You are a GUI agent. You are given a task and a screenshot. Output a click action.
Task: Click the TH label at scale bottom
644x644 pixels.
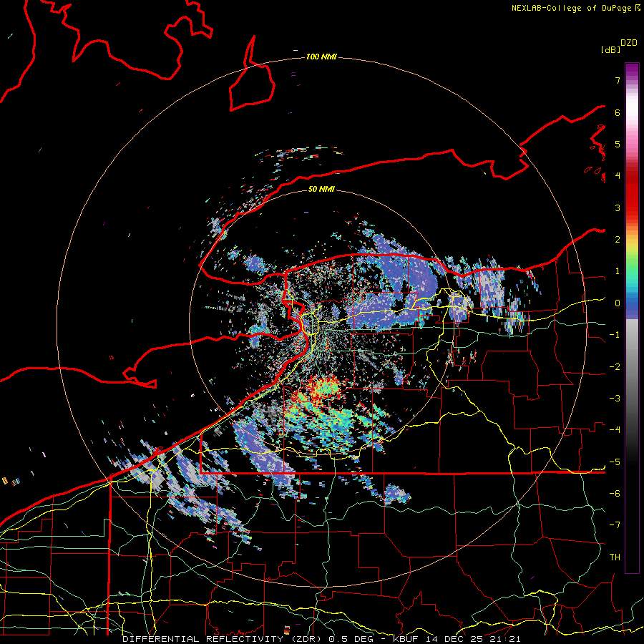click(x=615, y=557)
